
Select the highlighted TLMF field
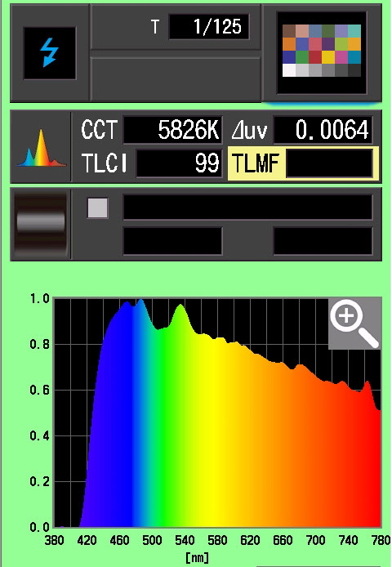[x=304, y=163]
